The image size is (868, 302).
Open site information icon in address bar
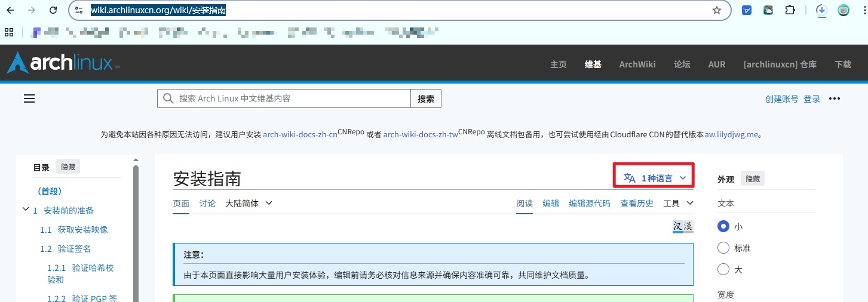(79, 10)
